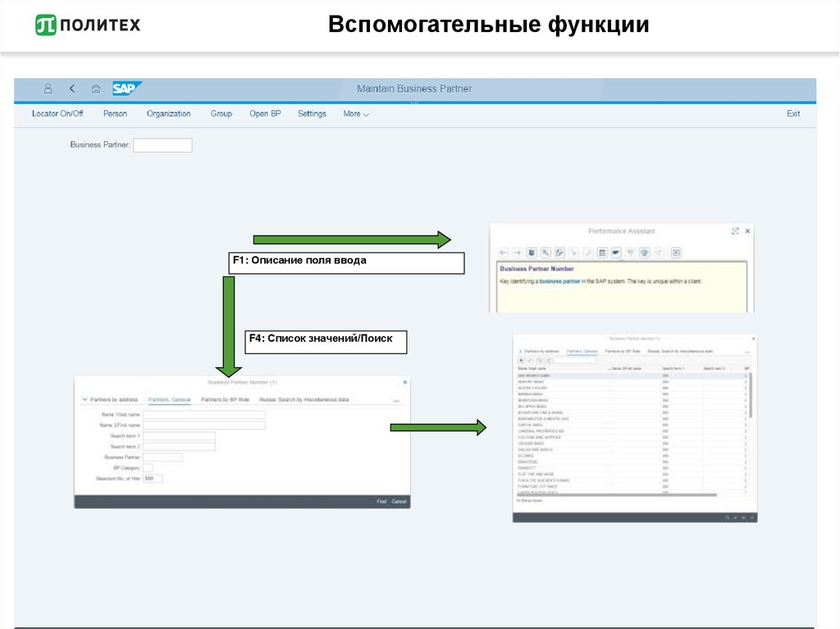Follow the 'business partner' link in help text

(560, 281)
